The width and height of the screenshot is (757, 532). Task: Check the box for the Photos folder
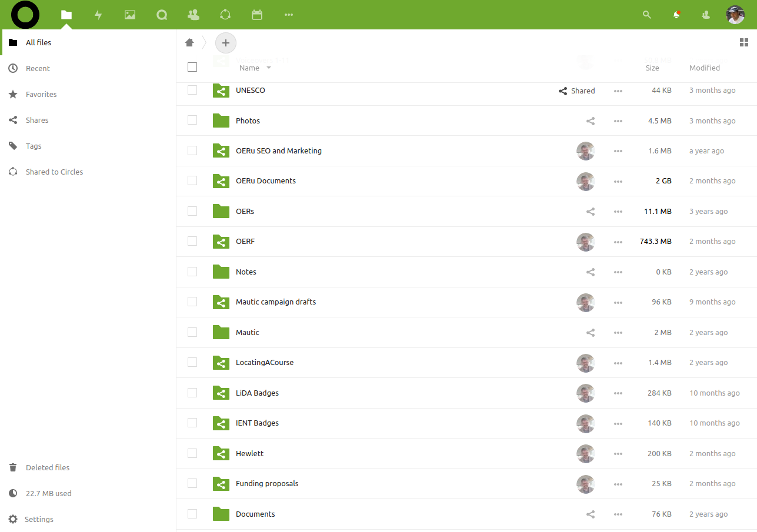click(x=192, y=120)
